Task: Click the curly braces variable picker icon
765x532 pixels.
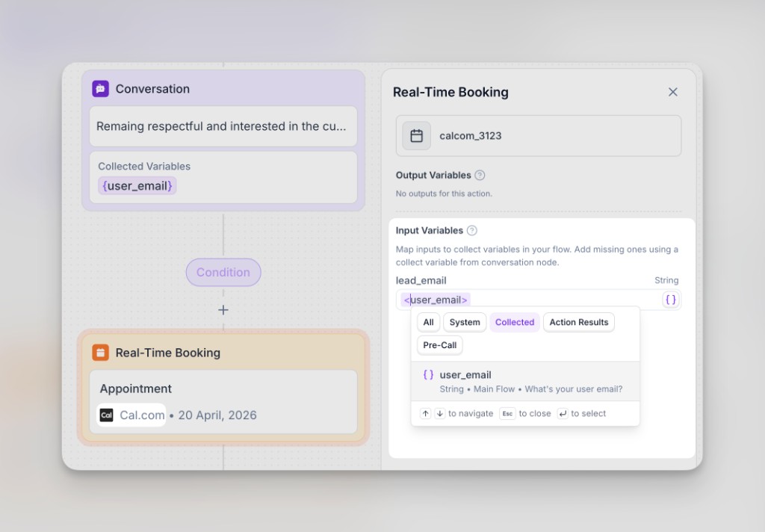Action: (x=670, y=300)
